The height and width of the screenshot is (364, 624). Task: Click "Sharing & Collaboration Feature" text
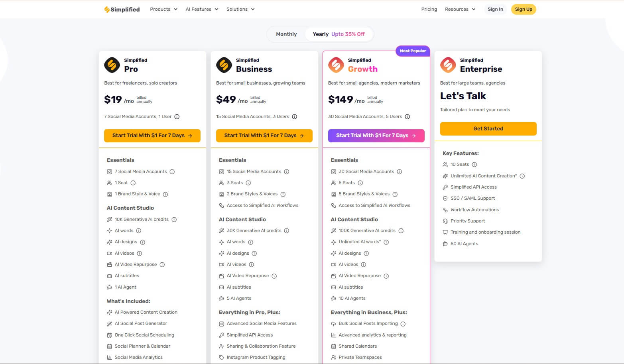[261, 346]
